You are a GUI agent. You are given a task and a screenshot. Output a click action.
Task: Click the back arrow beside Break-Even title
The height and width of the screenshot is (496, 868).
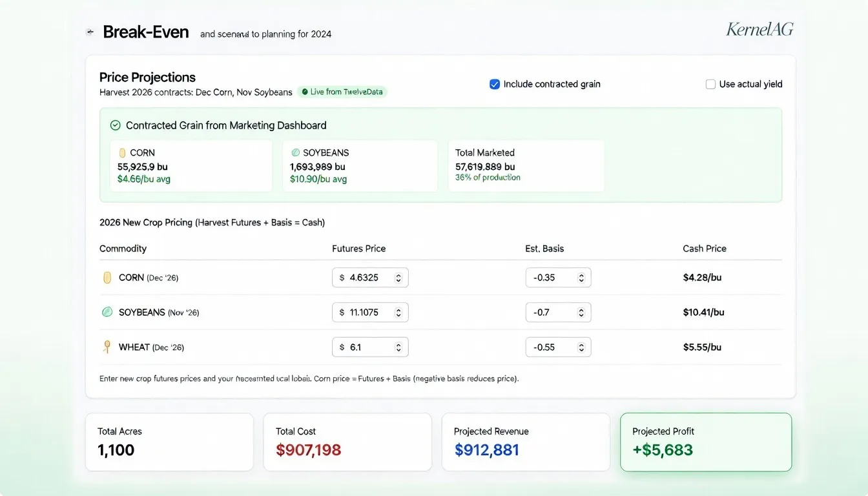[x=90, y=32]
